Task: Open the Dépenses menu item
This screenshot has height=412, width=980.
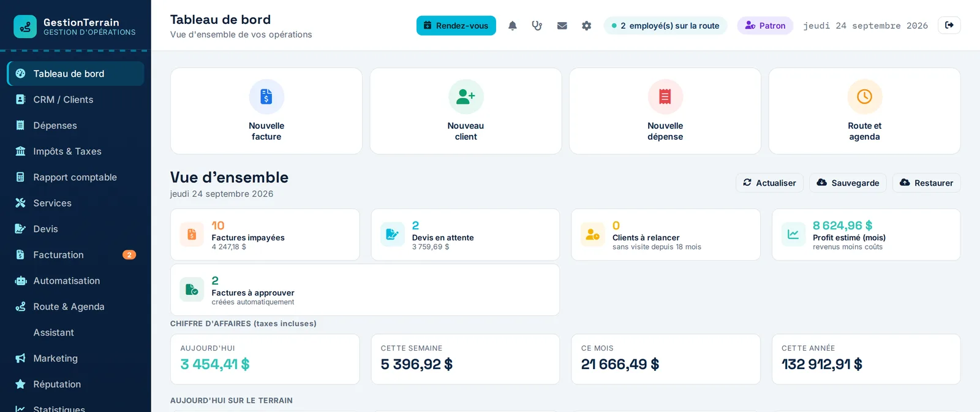Action: tap(76, 125)
